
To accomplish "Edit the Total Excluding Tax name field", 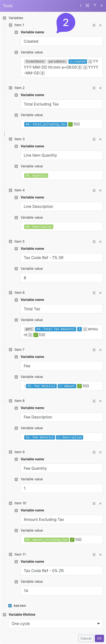I will point(61,104).
